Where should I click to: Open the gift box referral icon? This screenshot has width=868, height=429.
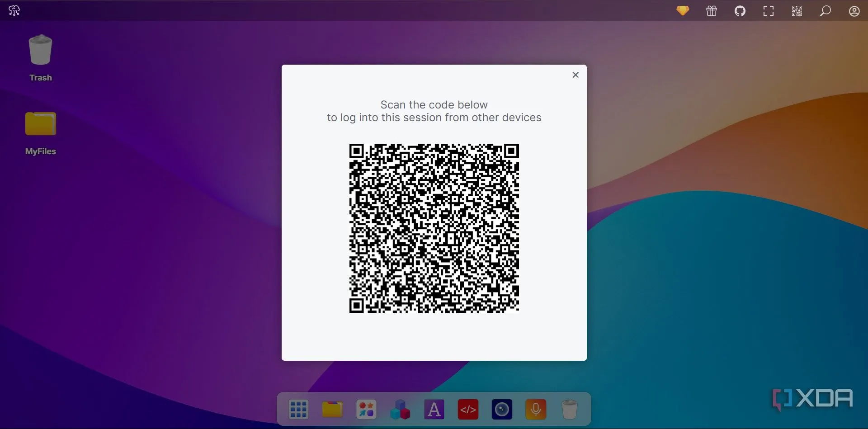[712, 11]
